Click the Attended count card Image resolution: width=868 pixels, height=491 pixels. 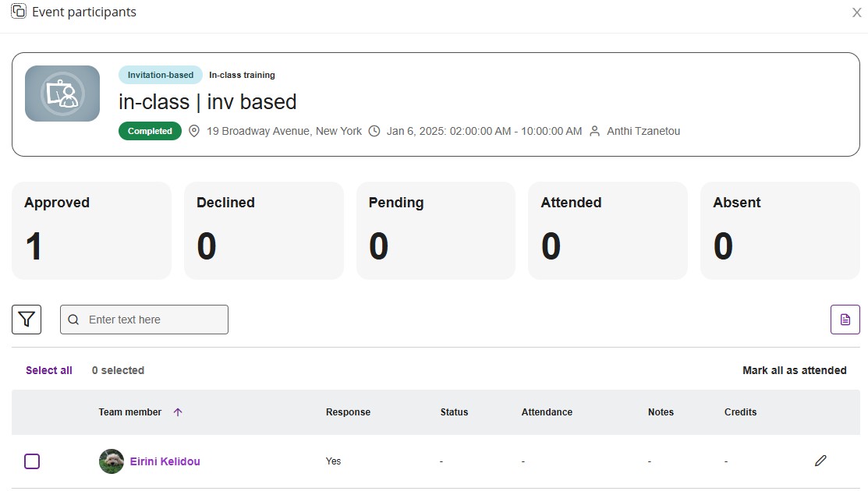coord(608,231)
